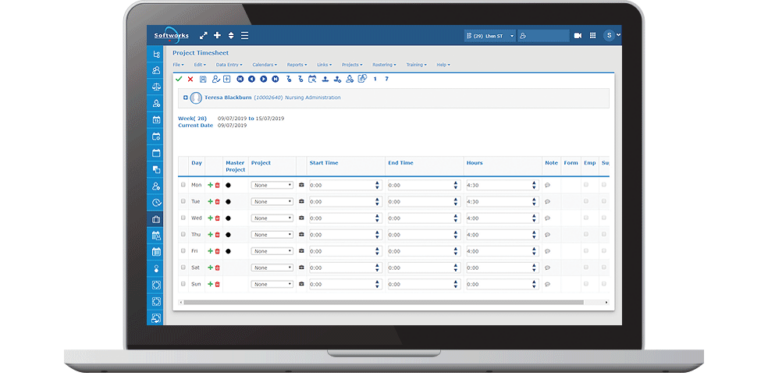Click the red X cancel icon
This screenshot has width=768, height=390.
[x=191, y=79]
